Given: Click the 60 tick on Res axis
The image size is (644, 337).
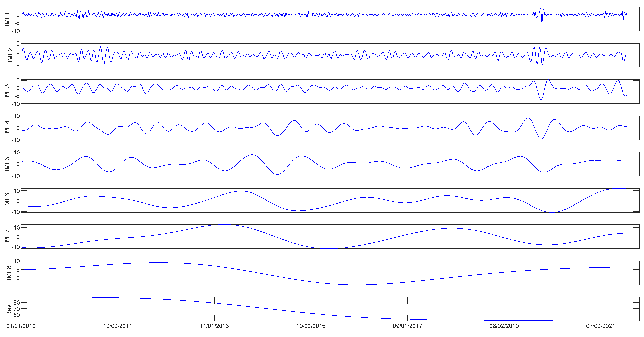Looking at the screenshot, I should coord(17,315).
